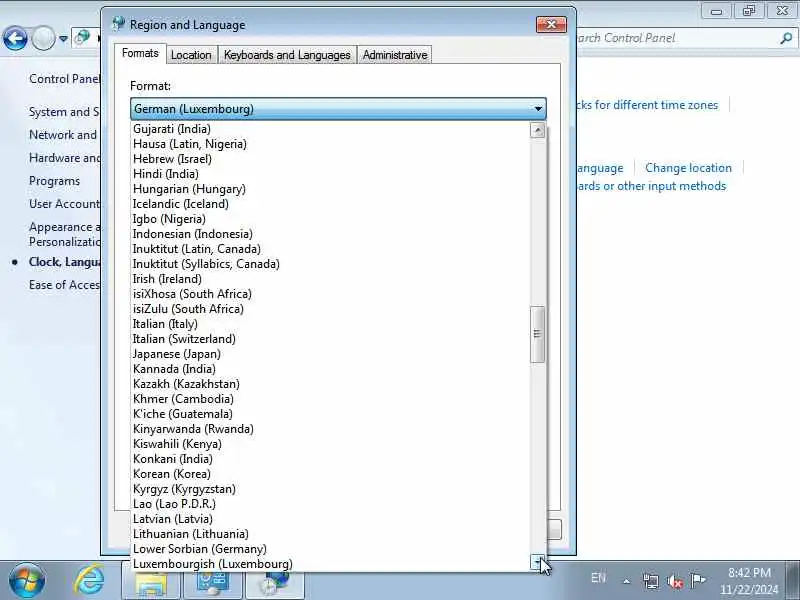
Task: Click the search magnifier in Control Panel
Action: tap(786, 38)
